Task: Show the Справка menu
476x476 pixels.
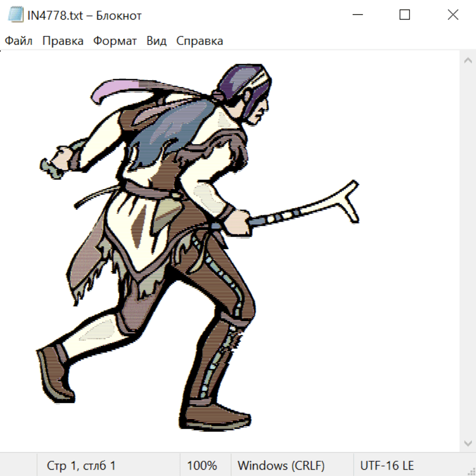Action: pyautogui.click(x=199, y=41)
